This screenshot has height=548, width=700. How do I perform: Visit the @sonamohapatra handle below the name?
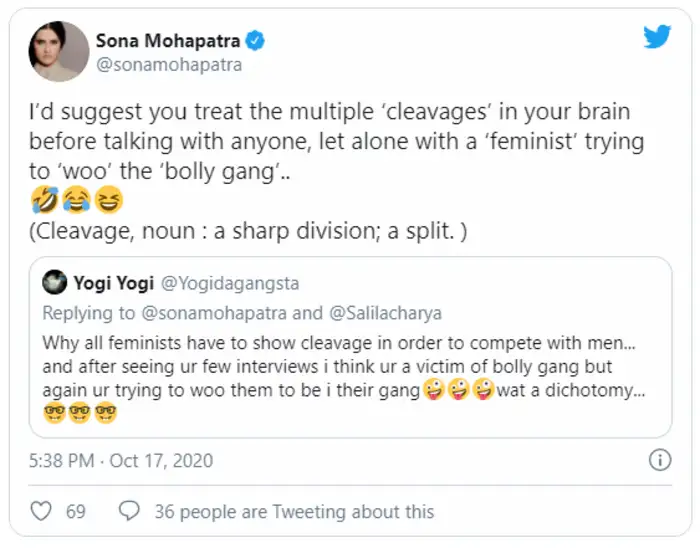click(x=169, y=65)
